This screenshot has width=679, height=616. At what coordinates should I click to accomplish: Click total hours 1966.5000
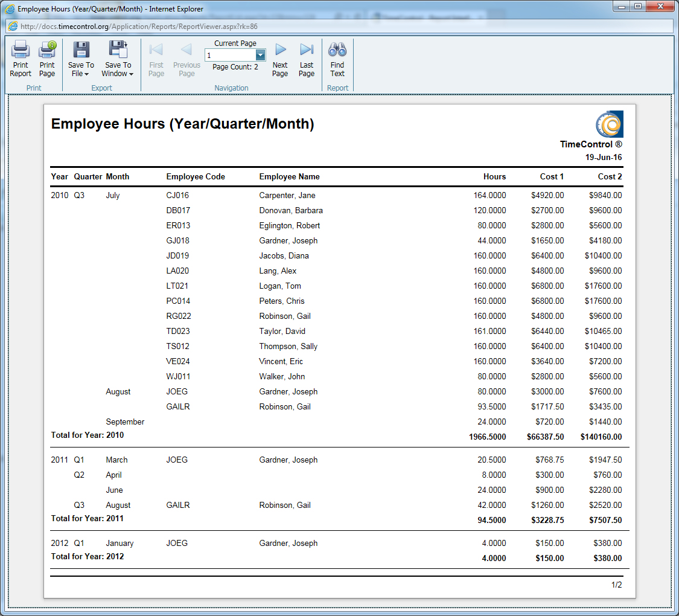(x=487, y=437)
